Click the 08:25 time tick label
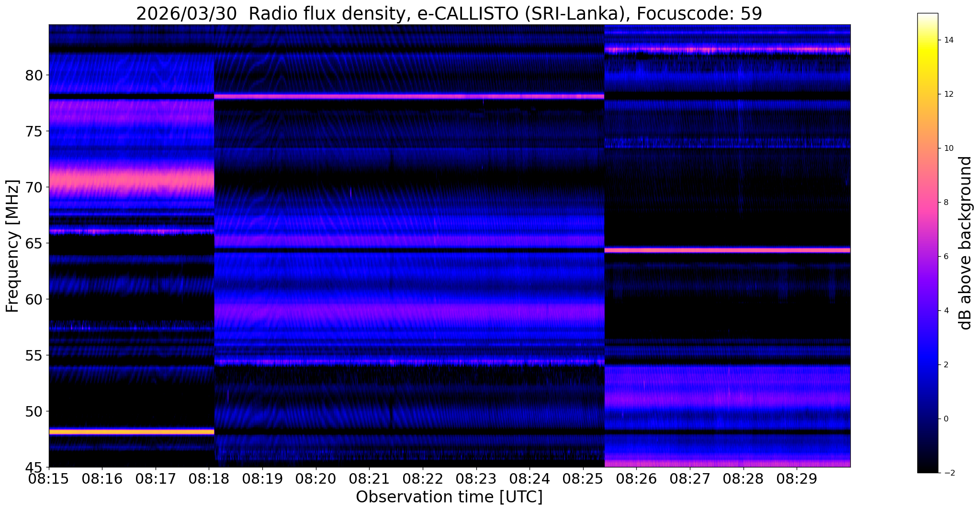This screenshot has height=511, width=980. tap(583, 478)
